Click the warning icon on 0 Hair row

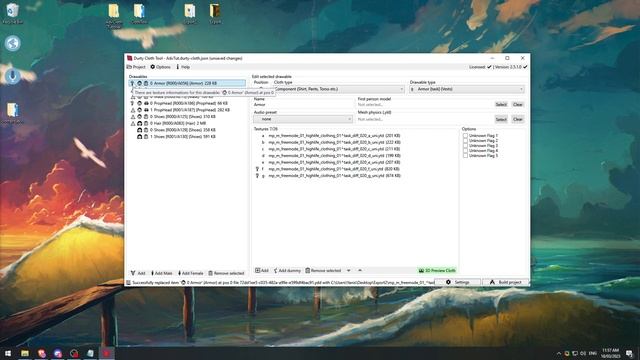pos(133,123)
